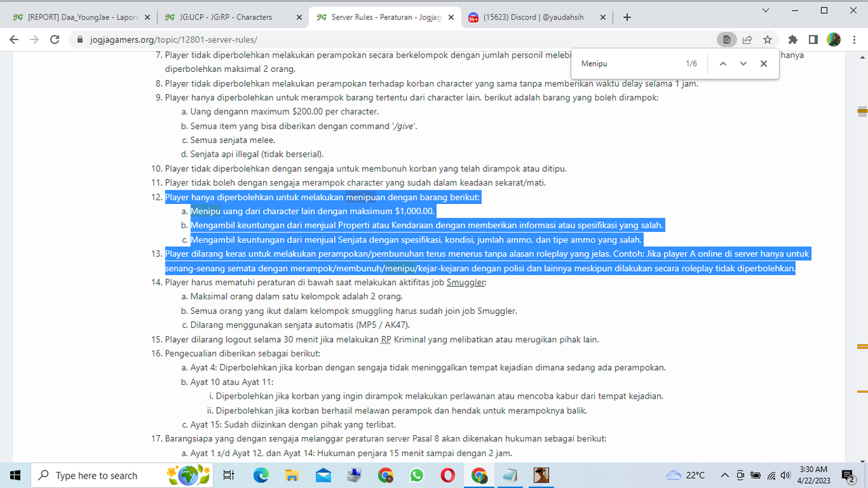Click text 'Semua senjata melee.'
The height and width of the screenshot is (488, 868).
[x=233, y=140]
